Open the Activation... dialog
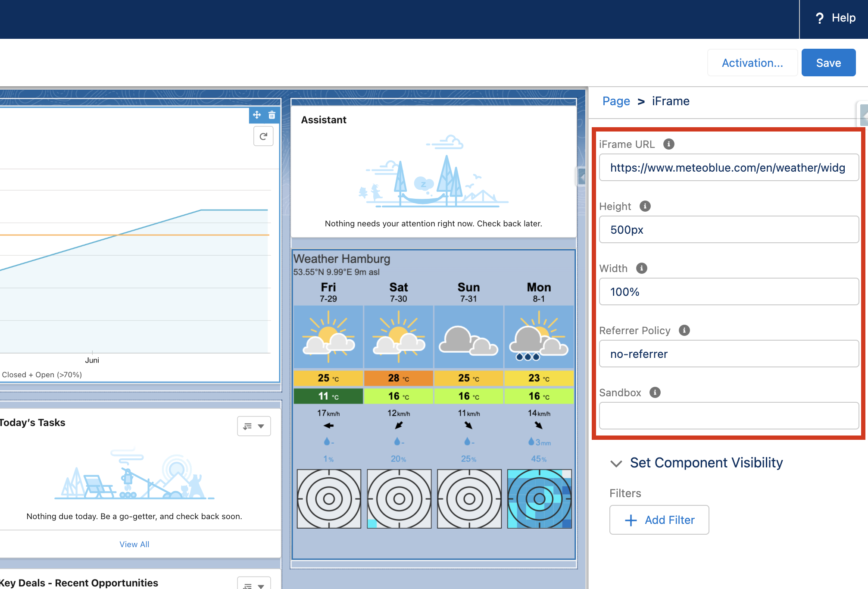The width and height of the screenshot is (868, 589). pyautogui.click(x=752, y=63)
